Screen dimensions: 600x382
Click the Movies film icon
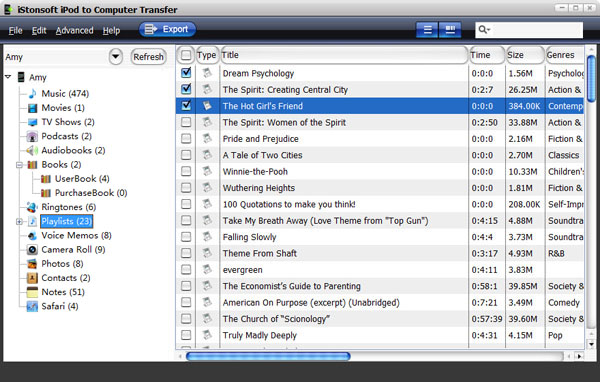tap(33, 108)
